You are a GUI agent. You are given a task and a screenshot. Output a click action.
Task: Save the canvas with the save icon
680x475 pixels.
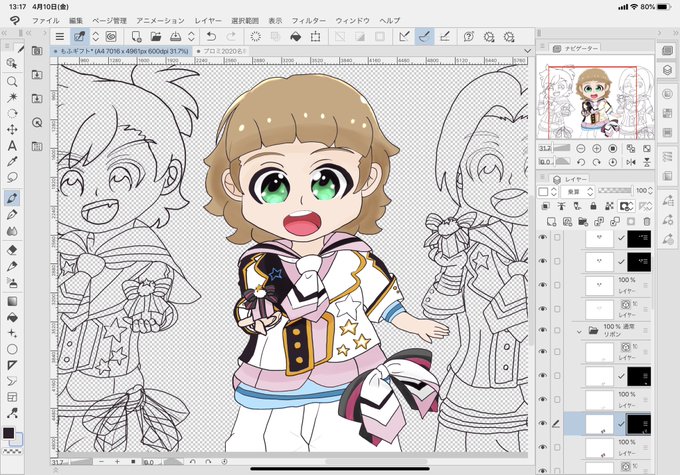pos(176,37)
